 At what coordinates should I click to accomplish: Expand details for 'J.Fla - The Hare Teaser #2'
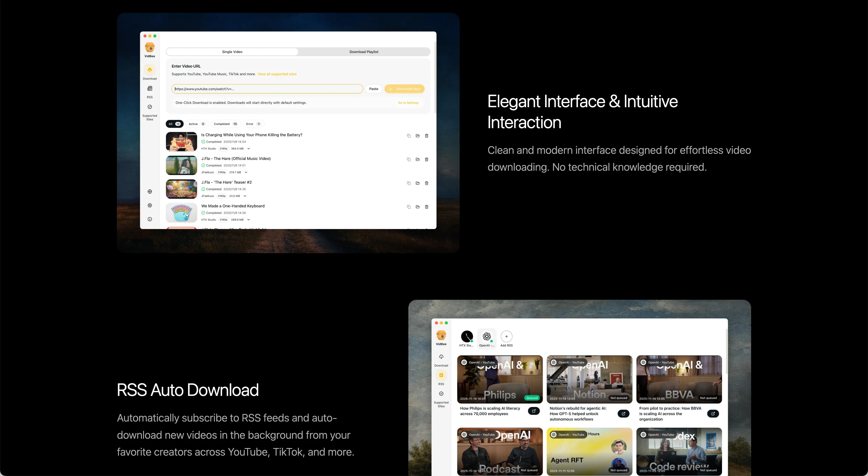click(x=245, y=196)
